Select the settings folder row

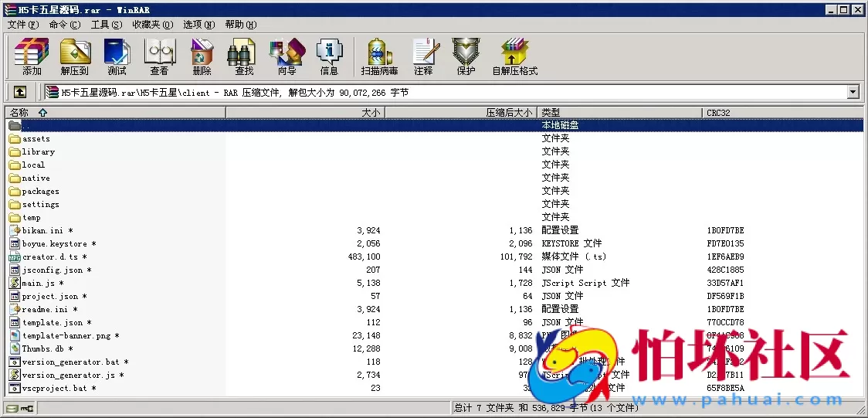[x=435, y=204]
